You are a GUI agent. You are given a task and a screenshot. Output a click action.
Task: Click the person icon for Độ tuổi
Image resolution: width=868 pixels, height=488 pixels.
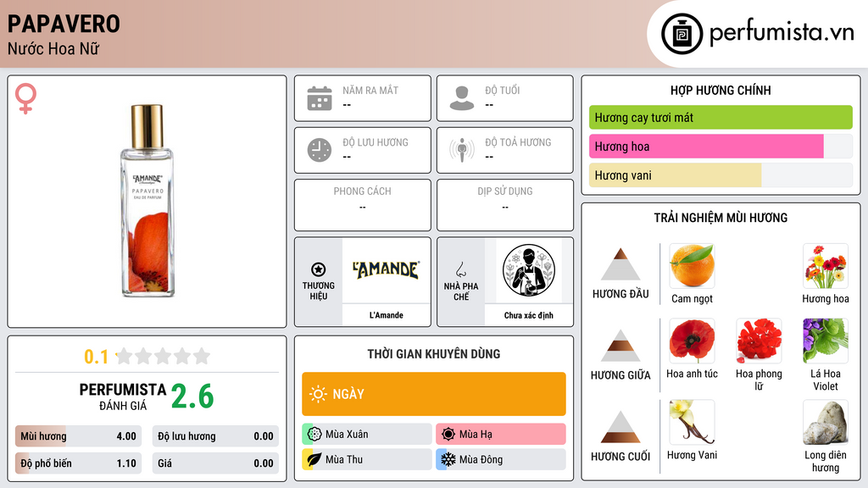point(462,98)
